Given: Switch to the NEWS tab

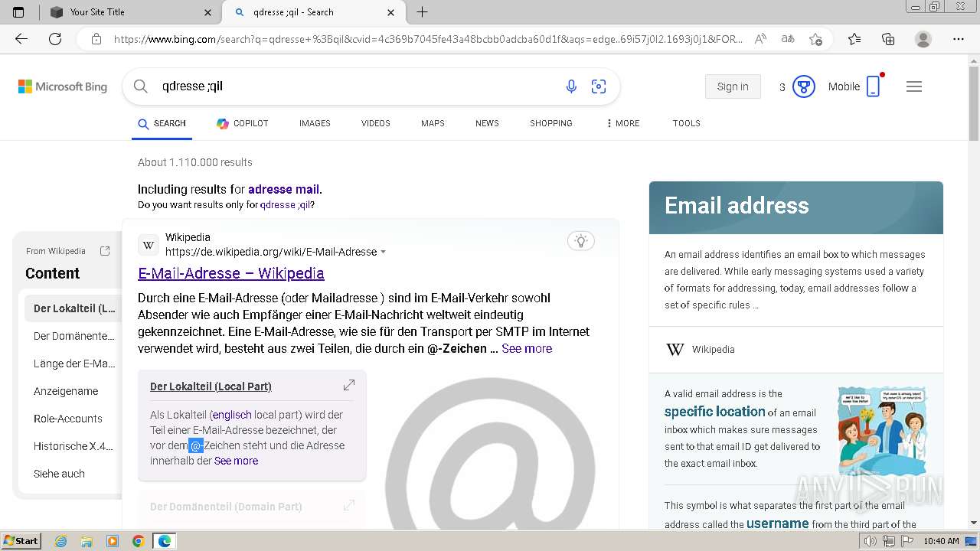Looking at the screenshot, I should [x=487, y=123].
